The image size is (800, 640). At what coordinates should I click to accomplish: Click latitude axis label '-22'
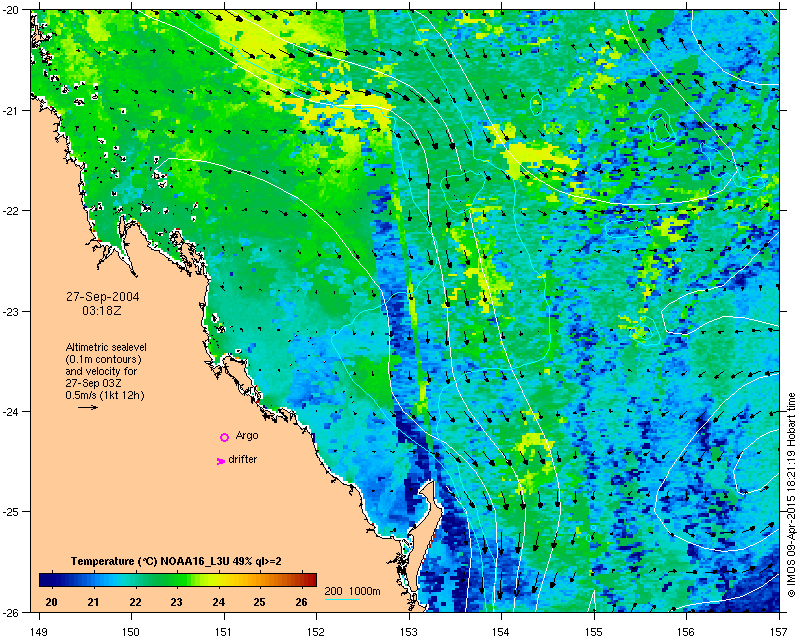tap(10, 211)
